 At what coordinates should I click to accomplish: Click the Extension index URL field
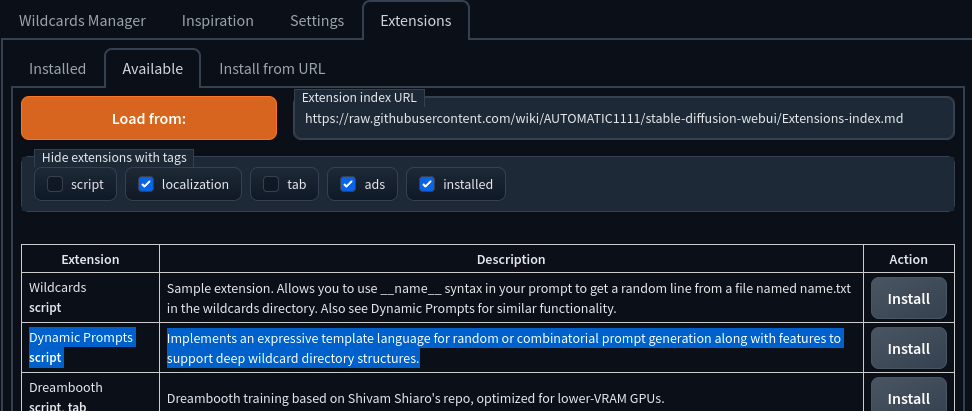tap(620, 118)
